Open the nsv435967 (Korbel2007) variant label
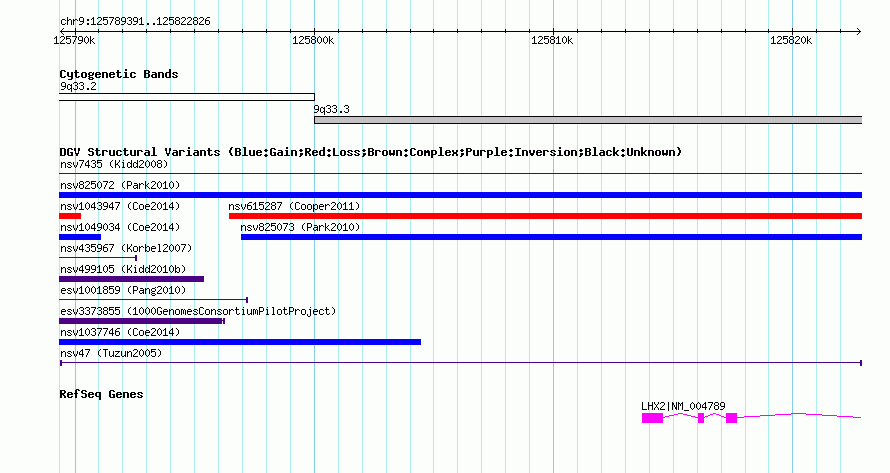This screenshot has width=890, height=473. coord(126,248)
